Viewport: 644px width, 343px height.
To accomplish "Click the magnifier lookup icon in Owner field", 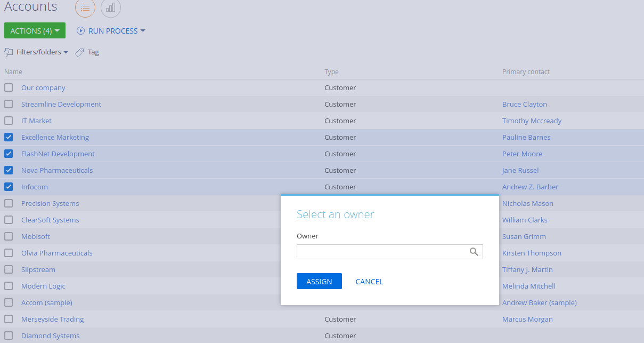I will pos(474,252).
